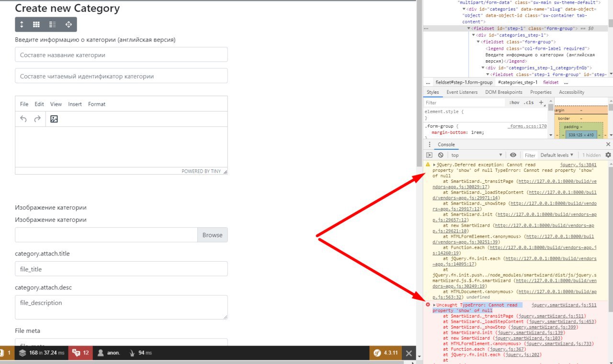Select the grid view icon in gray toolbar
Screen dimensions: 613x364
pos(36,24)
